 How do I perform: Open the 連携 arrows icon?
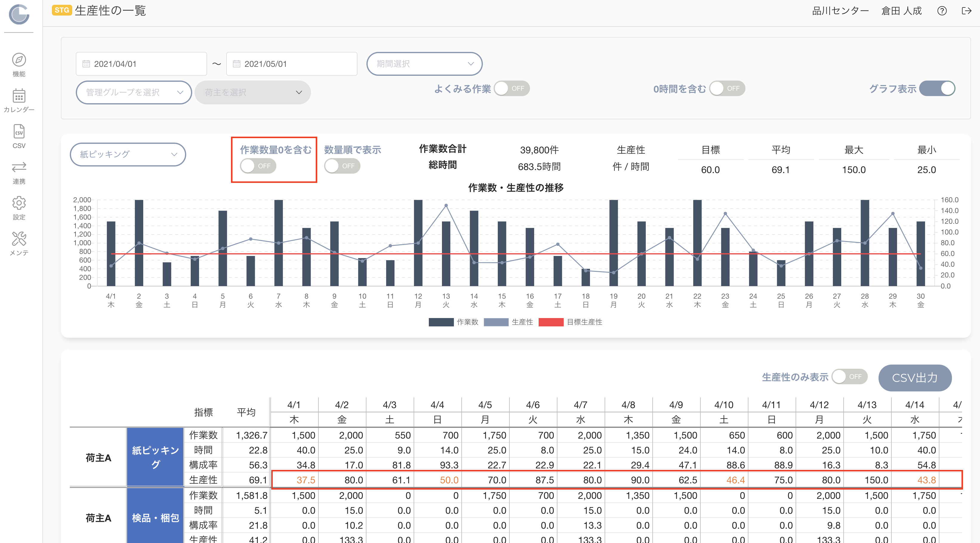[x=19, y=167]
